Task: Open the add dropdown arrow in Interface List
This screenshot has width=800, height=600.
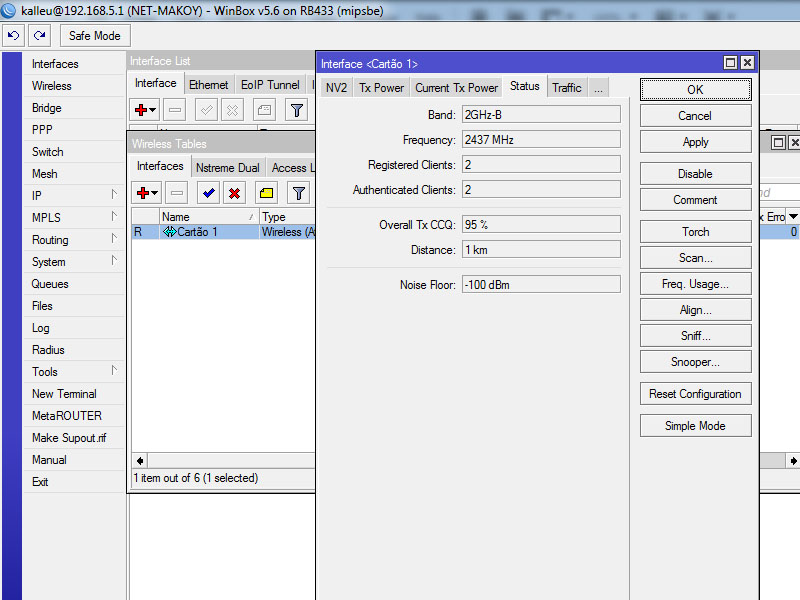Action: coord(153,110)
